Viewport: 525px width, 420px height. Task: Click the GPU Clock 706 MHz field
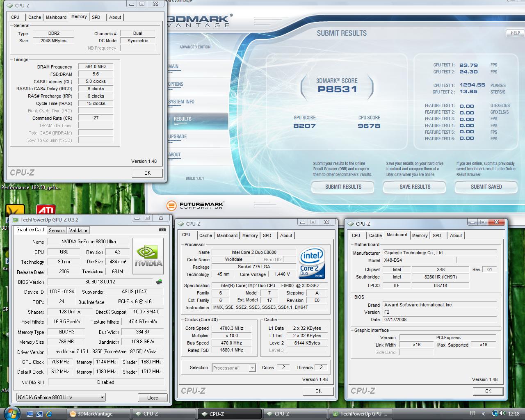(60, 362)
